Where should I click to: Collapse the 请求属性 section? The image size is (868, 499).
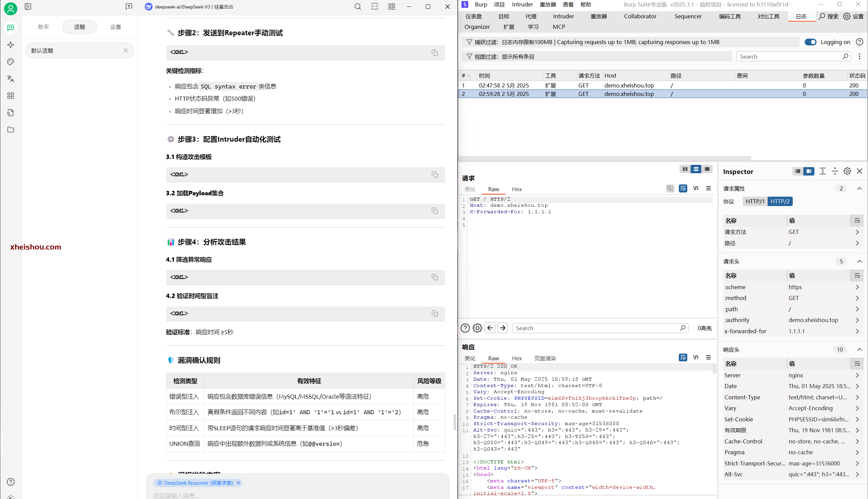tap(859, 188)
